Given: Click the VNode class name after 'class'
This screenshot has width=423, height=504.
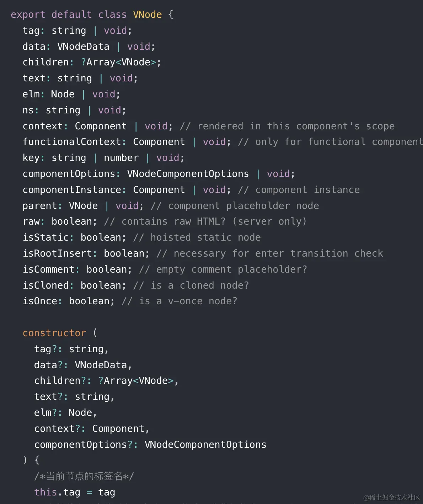Looking at the screenshot, I should tap(147, 15).
